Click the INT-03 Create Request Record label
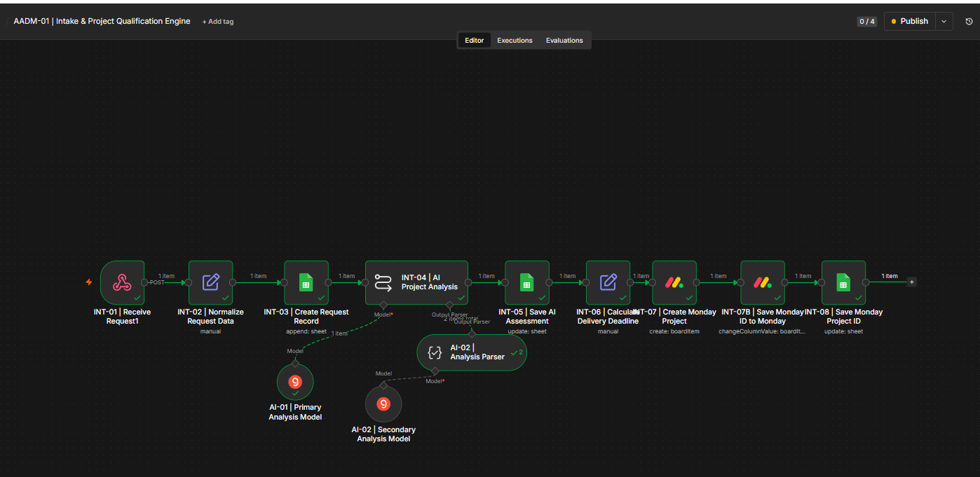This screenshot has width=980, height=477. click(306, 317)
